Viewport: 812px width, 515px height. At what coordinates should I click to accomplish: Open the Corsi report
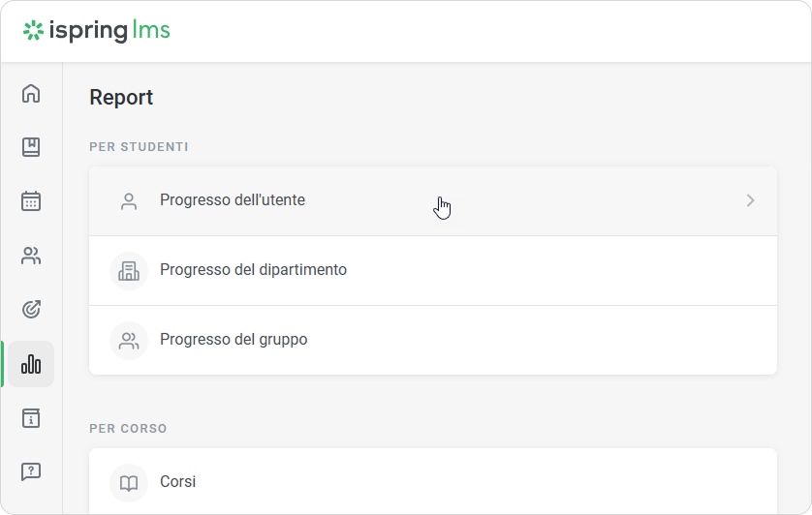178,481
